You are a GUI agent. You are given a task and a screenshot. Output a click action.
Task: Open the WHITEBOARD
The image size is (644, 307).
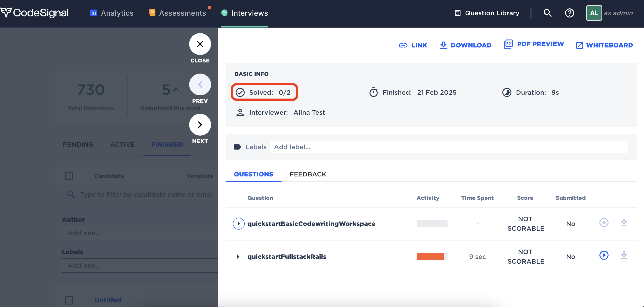click(604, 45)
